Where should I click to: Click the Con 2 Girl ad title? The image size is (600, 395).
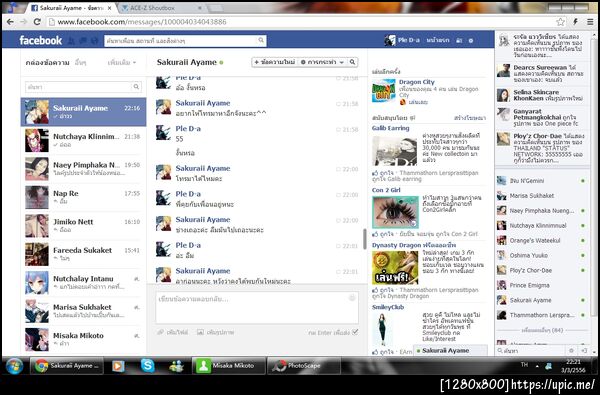[x=386, y=190]
